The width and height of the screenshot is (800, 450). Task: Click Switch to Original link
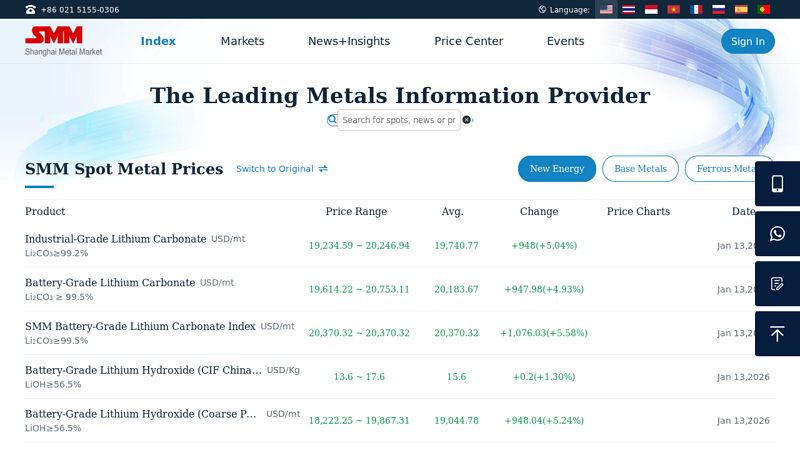274,169
